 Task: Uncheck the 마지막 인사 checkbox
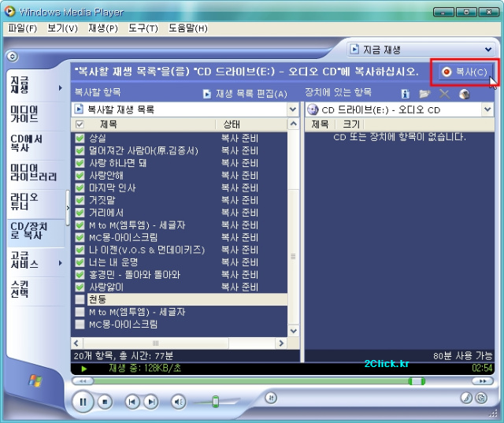pyautogui.click(x=80, y=187)
